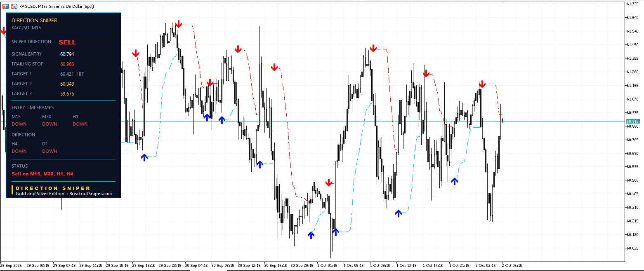Viewport: 644px width, 271px height.
Task: Select the blue buy arrow near 1 Oct 13:15 low
Action: (x=399, y=213)
